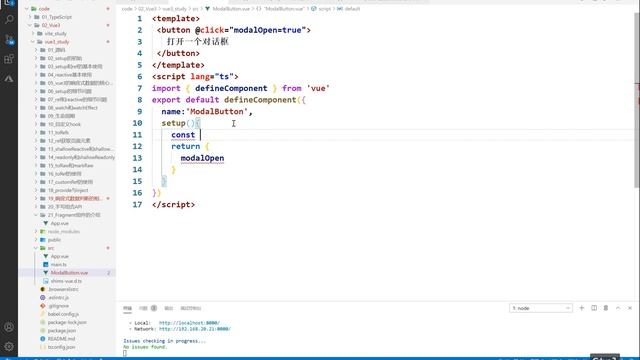This screenshot has height=360, width=640.
Task: Collapse the 21_Fragment folder
Action: coord(37,215)
